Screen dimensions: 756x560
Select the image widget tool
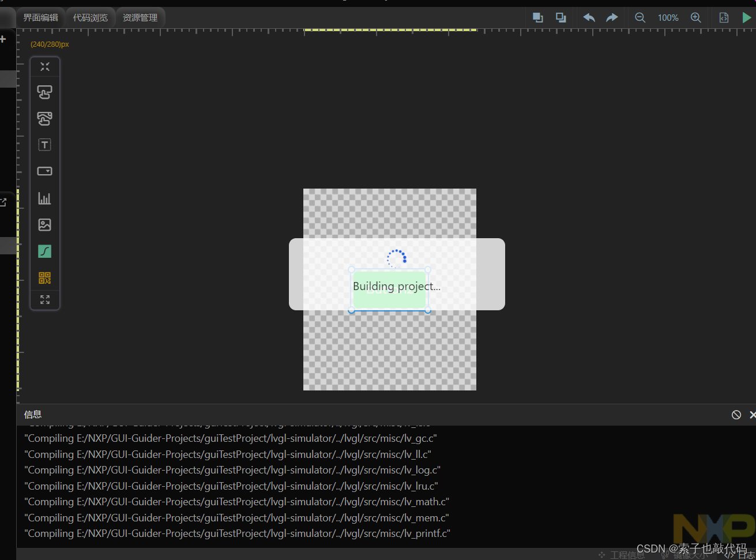click(x=44, y=224)
